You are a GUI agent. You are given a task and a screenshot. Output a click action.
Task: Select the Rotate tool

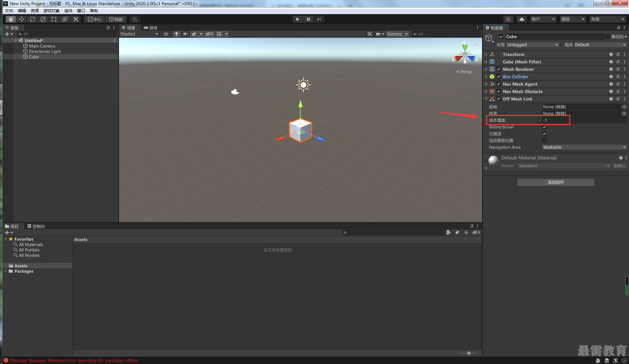pos(32,19)
